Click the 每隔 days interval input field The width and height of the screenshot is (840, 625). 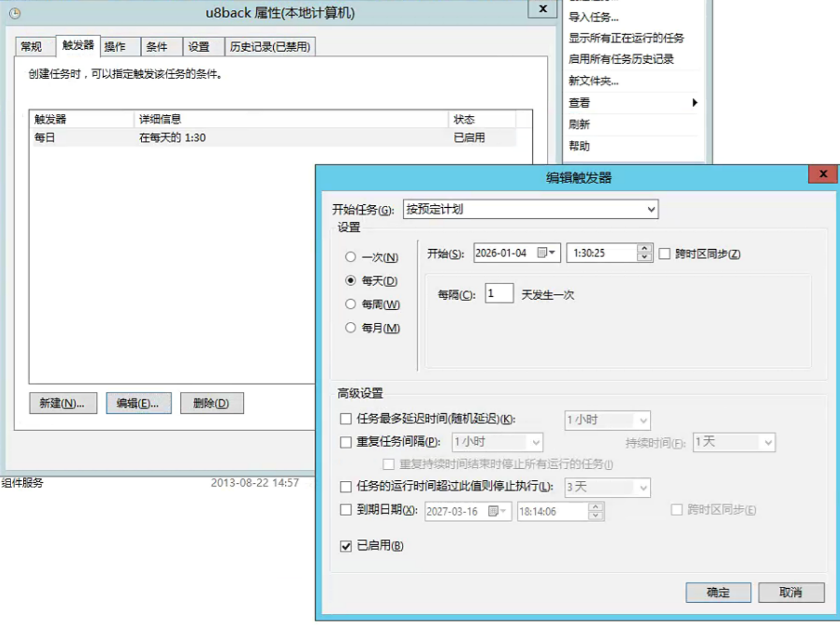(499, 294)
